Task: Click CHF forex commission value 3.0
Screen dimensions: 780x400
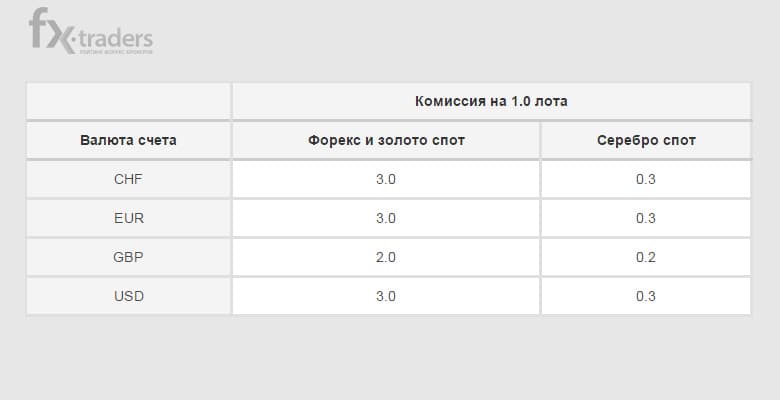Action: point(386,179)
